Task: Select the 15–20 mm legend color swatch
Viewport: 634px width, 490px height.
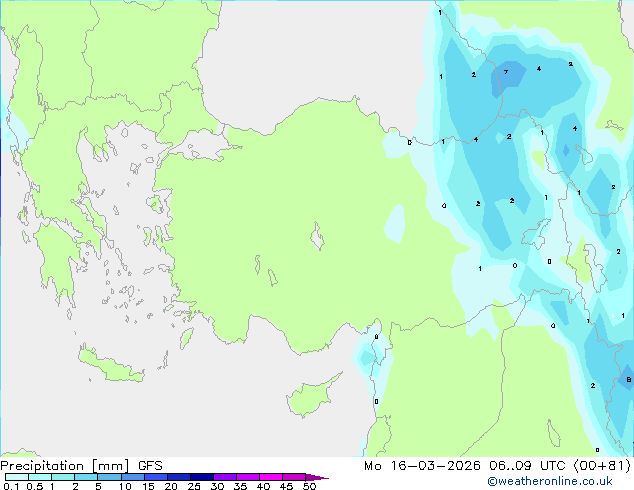Action: click(155, 477)
